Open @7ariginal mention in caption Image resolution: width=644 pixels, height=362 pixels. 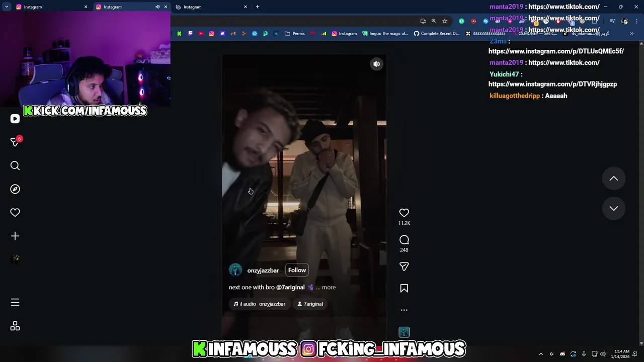(290, 287)
